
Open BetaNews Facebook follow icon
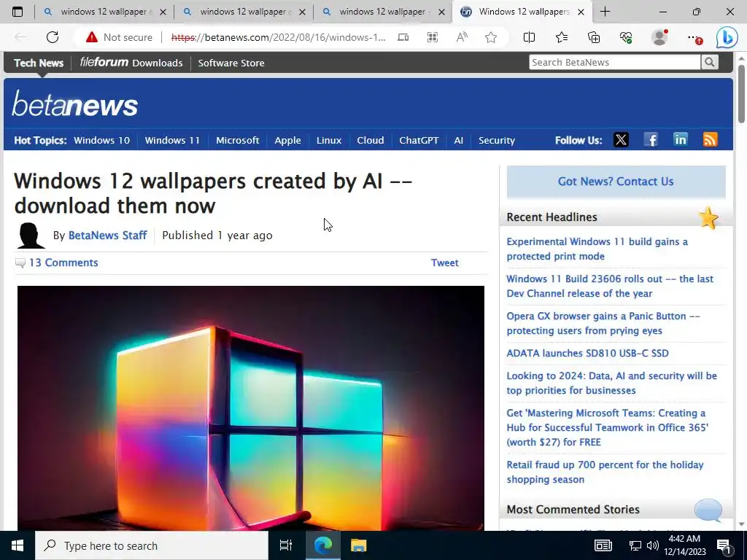point(651,139)
